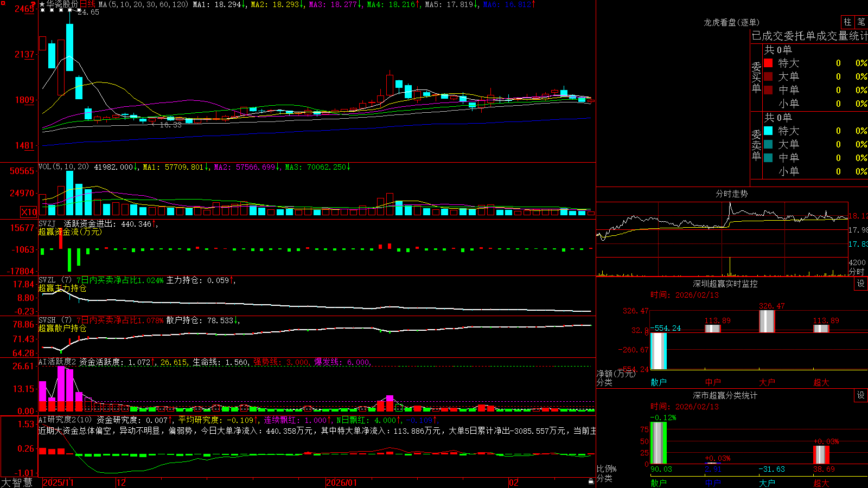Select 超大 category in 深市超赢分类统计 chart

(821, 483)
